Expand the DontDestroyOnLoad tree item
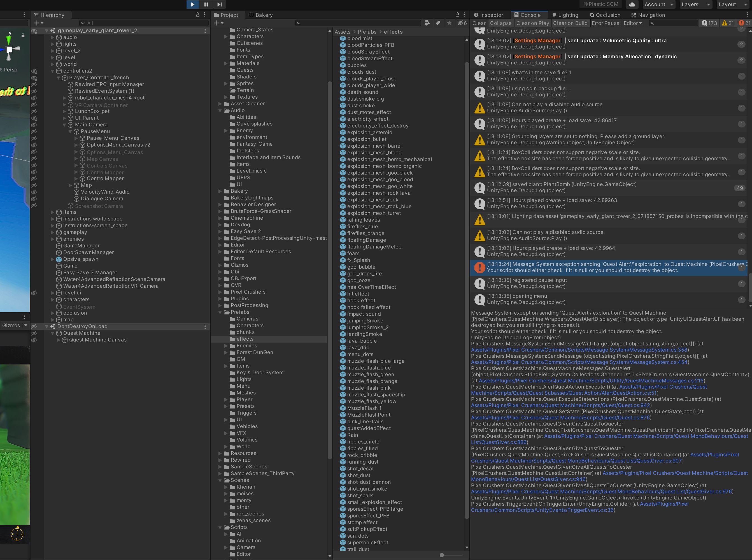 point(45,326)
